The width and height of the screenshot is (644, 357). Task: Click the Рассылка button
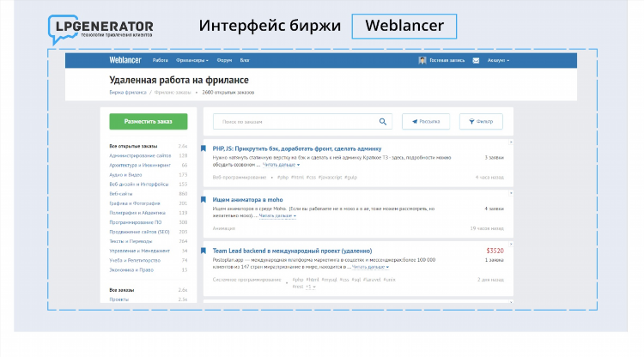(x=426, y=122)
